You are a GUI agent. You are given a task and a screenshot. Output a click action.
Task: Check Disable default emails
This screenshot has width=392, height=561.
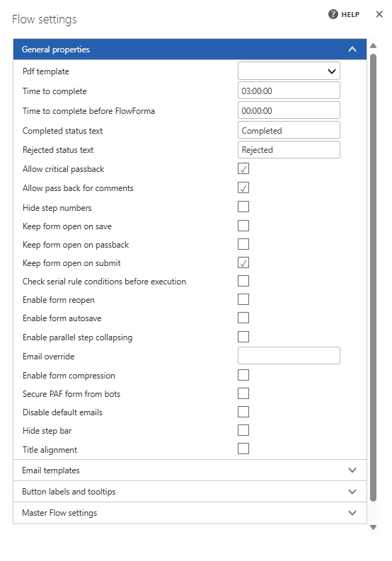(243, 412)
